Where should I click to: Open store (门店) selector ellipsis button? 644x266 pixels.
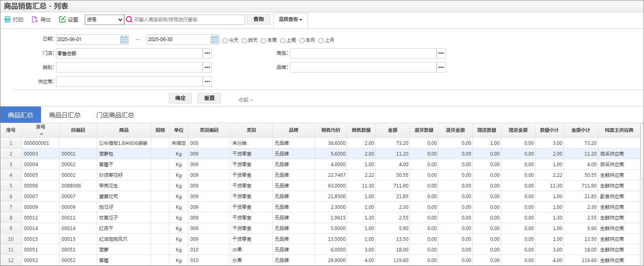click(207, 53)
